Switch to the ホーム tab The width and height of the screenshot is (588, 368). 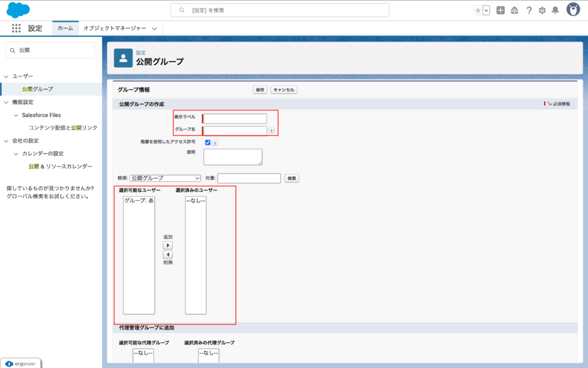coord(64,28)
